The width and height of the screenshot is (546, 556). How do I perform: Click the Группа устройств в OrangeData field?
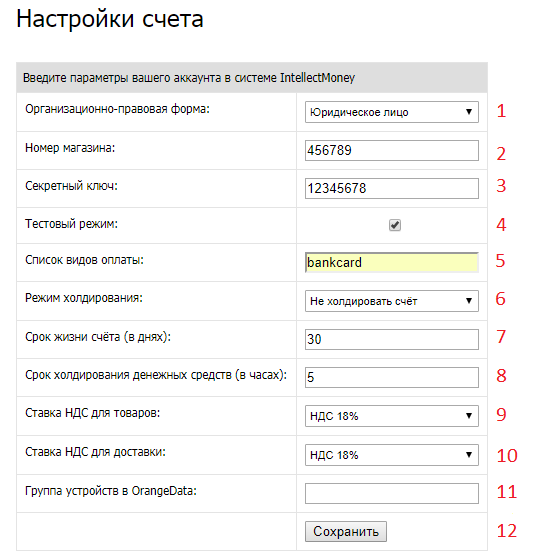click(x=391, y=493)
